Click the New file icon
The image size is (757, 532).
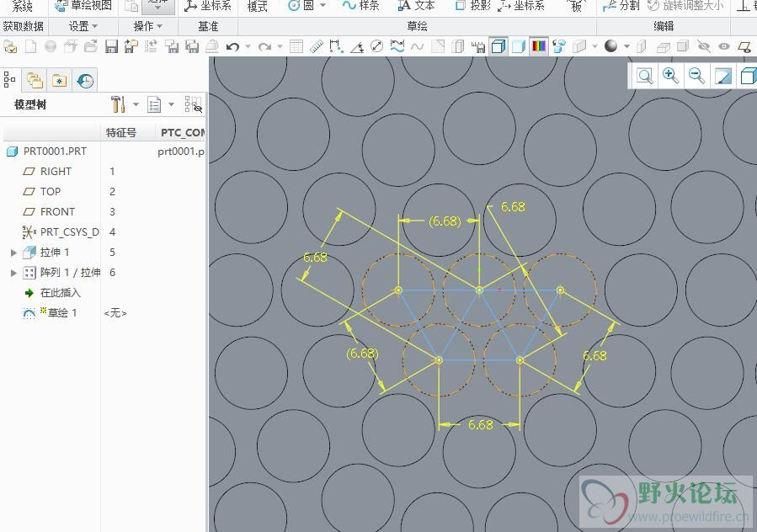tap(30, 47)
